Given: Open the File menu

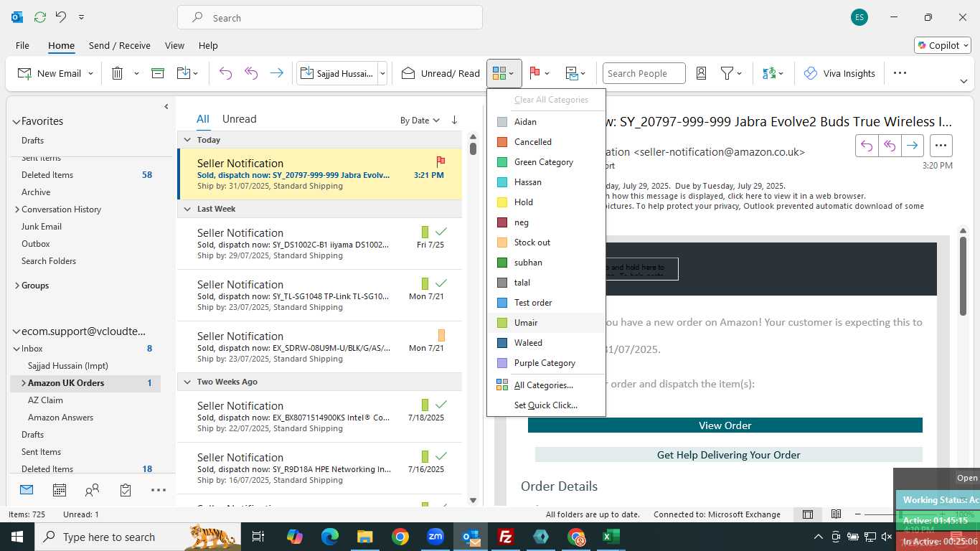Looking at the screenshot, I should point(22,45).
